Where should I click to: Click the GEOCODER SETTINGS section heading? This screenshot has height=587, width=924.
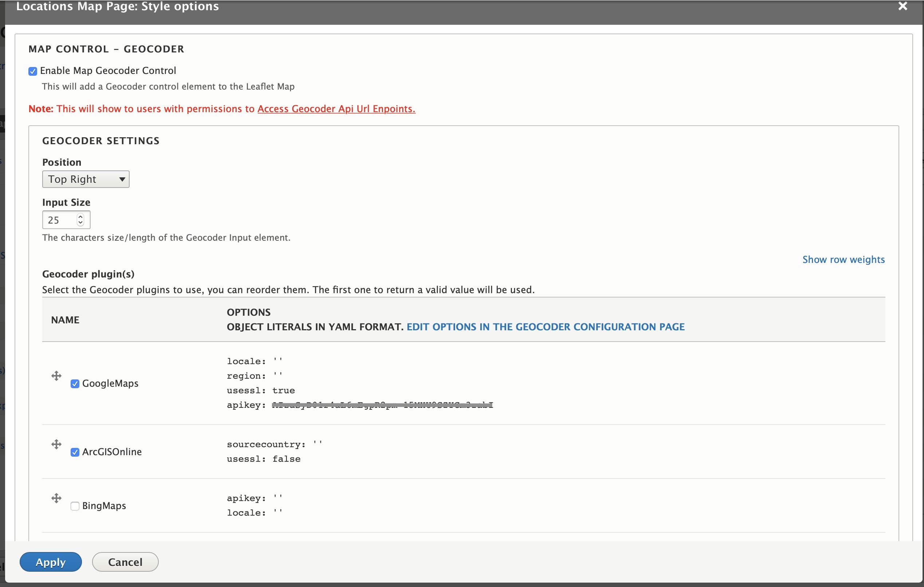pyautogui.click(x=100, y=141)
